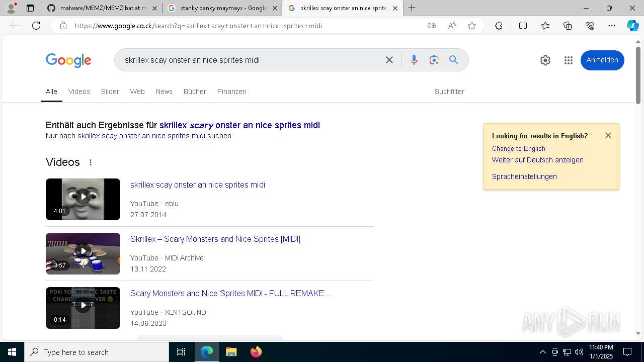This screenshot has height=362, width=644.
Task: Switch to the Videos results tab
Action: click(x=79, y=92)
